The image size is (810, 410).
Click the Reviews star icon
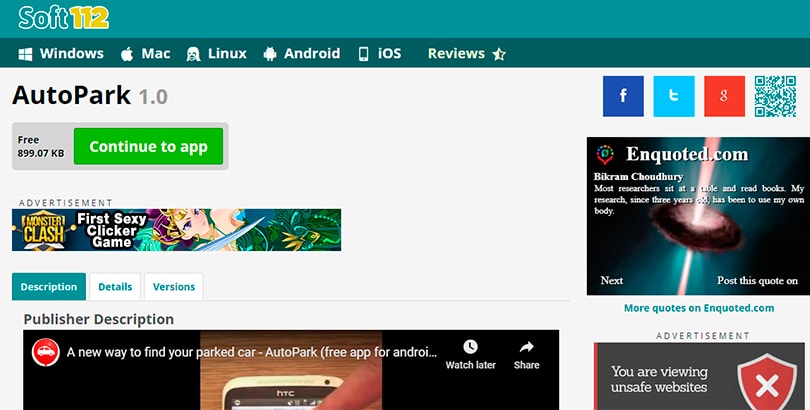pyautogui.click(x=499, y=54)
